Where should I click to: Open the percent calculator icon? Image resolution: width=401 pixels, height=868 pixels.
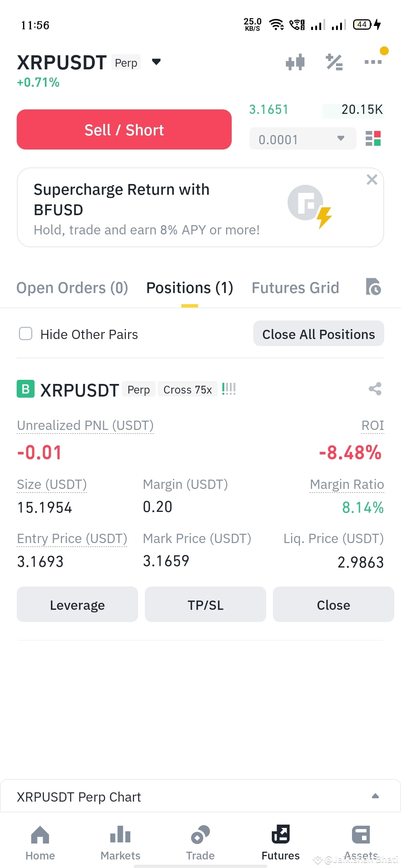(334, 62)
